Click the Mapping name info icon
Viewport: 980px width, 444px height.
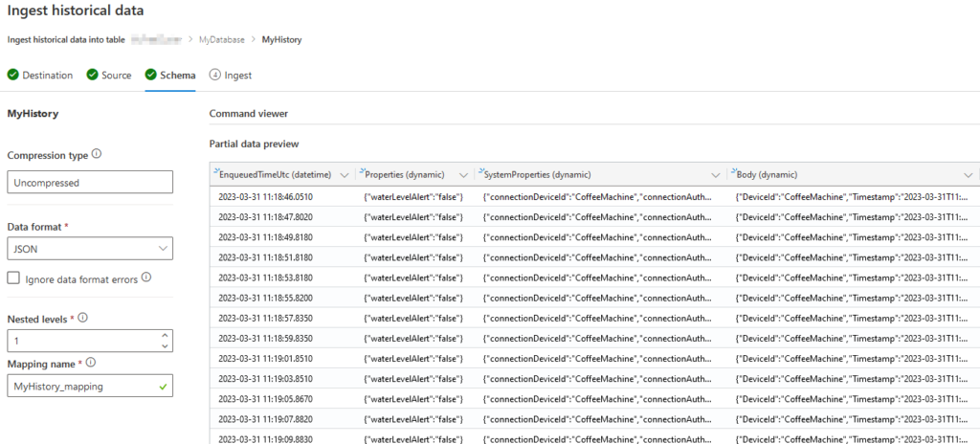click(89, 363)
